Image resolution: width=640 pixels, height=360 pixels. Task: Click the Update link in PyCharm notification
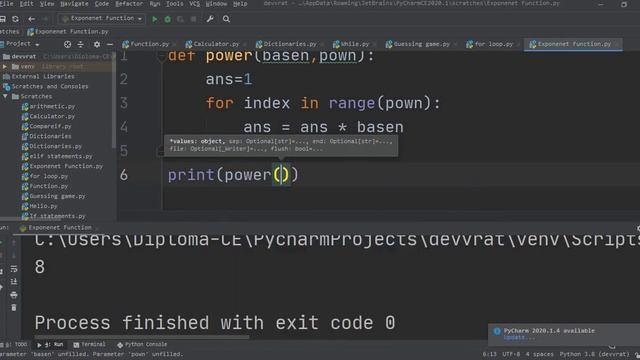pyautogui.click(x=518, y=338)
